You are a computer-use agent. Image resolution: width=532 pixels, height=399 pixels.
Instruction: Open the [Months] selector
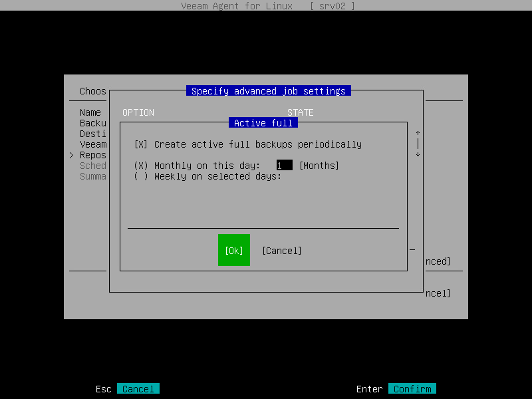pos(319,166)
